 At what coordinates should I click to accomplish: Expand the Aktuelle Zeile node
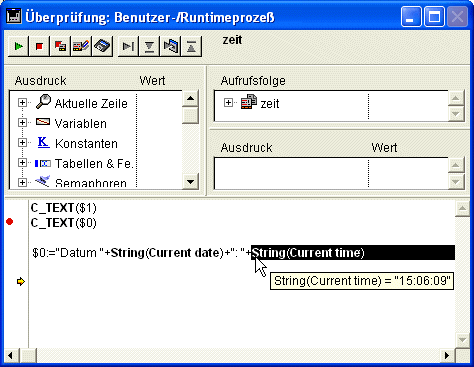pyautogui.click(x=22, y=103)
